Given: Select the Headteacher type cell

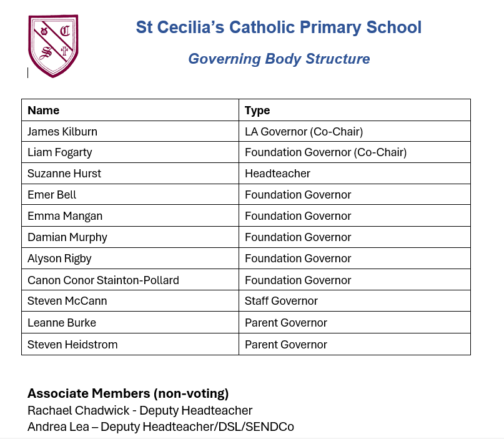Looking at the screenshot, I should pos(277,174).
